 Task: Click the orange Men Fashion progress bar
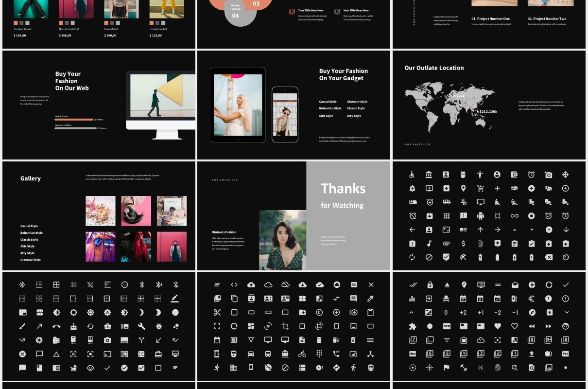coord(73,120)
